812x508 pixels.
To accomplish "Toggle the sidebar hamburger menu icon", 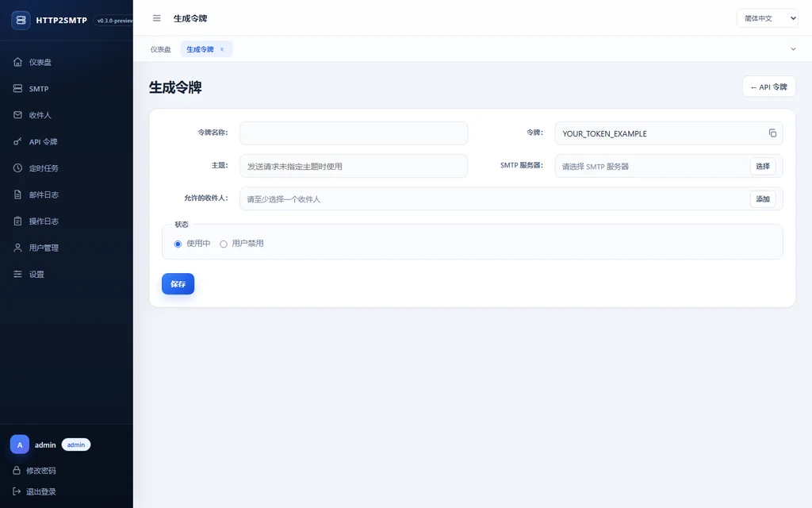I will (x=156, y=18).
